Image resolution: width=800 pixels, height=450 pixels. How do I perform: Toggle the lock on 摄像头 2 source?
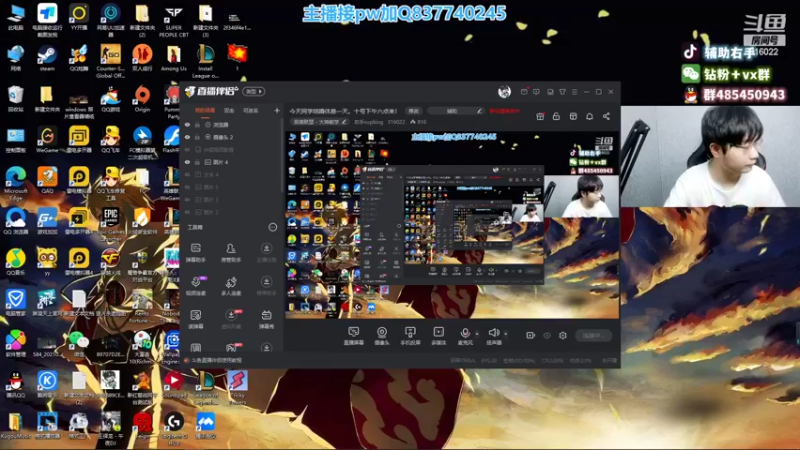tap(197, 137)
